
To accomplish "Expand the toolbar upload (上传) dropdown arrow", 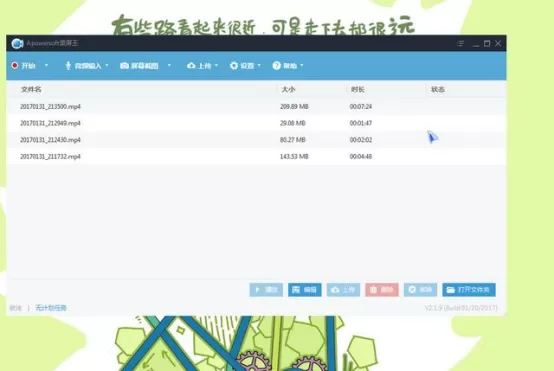I will [x=216, y=65].
